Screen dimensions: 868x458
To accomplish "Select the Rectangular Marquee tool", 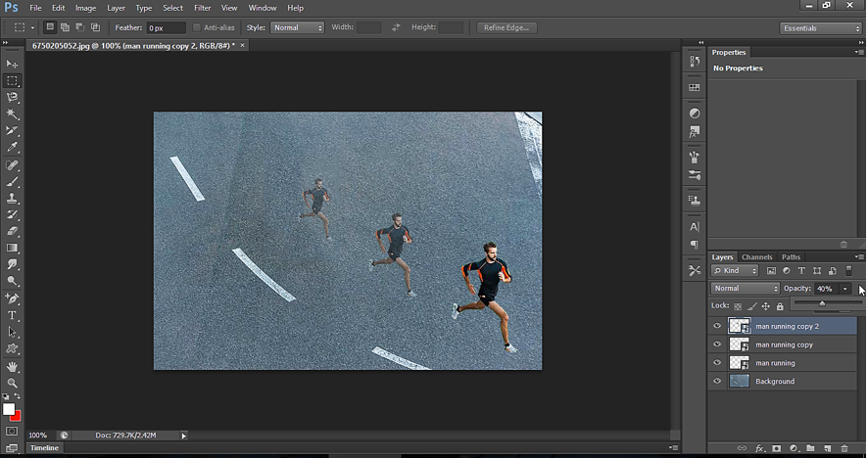I will coord(12,81).
